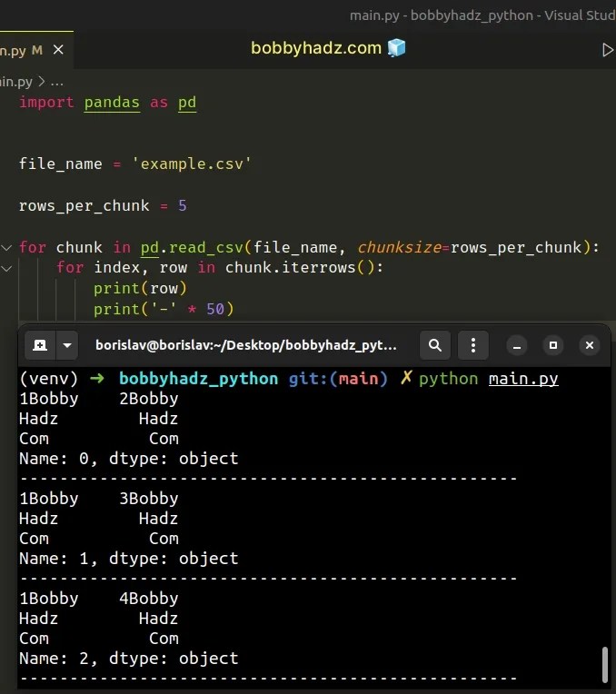The height and width of the screenshot is (694, 616).
Task: Click the print(row) statement
Action: [141, 288]
